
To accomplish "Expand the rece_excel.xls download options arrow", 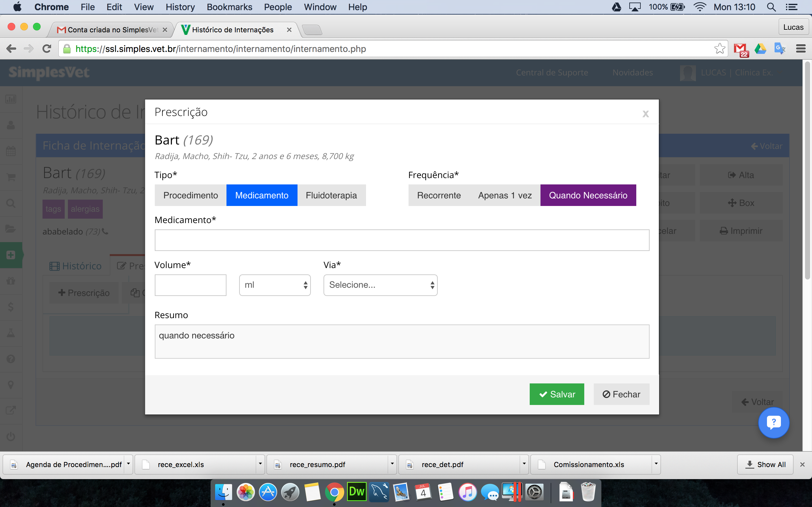I will click(x=260, y=464).
